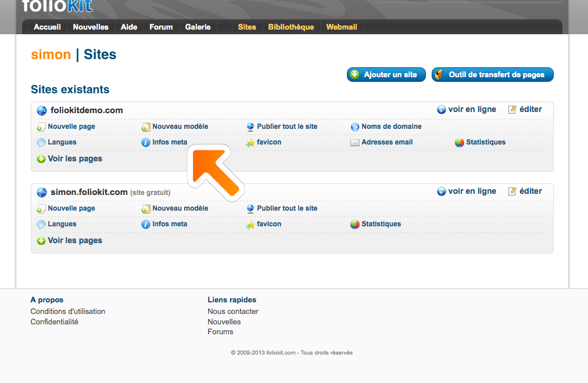
Task: Go to the Nouvelles menu item
Action: [x=91, y=27]
